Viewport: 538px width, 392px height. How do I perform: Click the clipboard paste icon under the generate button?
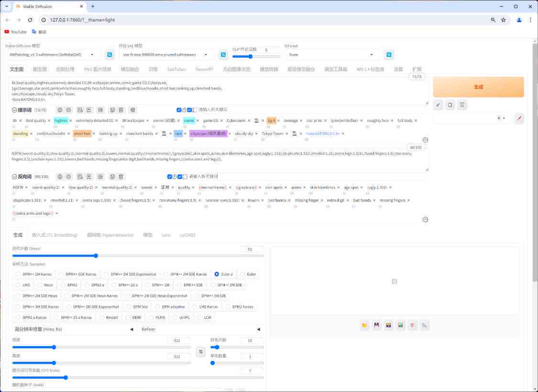point(450,105)
